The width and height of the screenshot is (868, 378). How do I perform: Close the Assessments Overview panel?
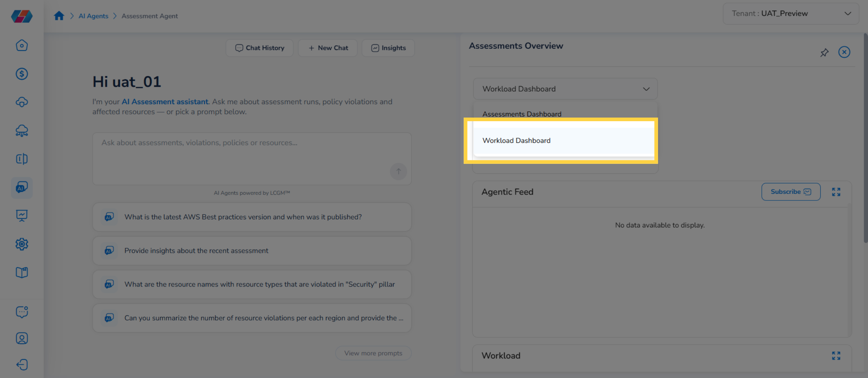pyautogui.click(x=844, y=52)
